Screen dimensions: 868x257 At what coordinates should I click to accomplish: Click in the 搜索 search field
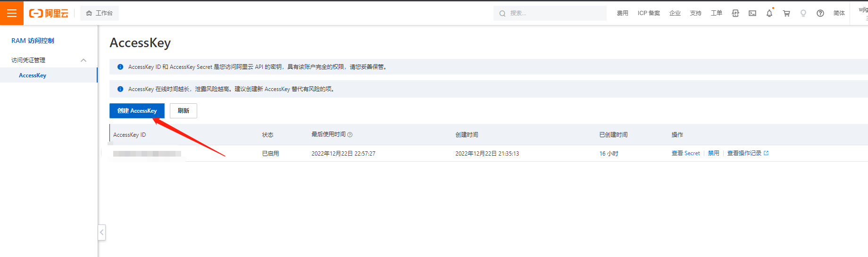tap(554, 13)
